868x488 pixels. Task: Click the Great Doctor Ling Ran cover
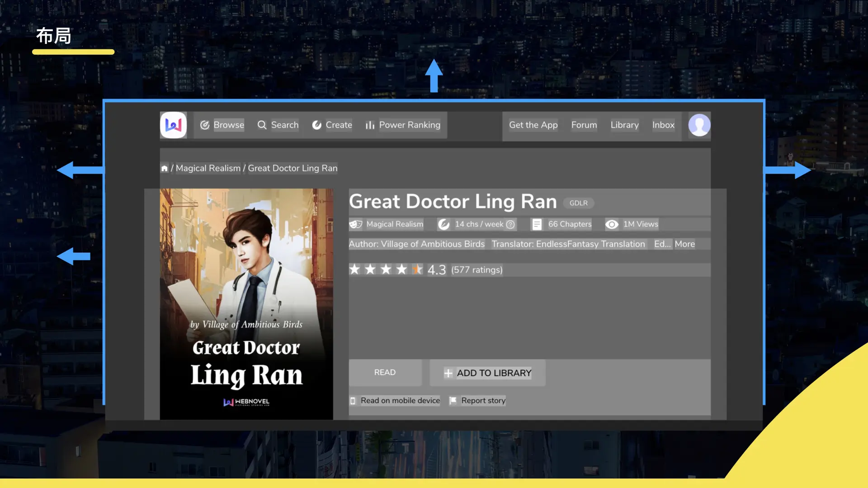click(x=246, y=304)
